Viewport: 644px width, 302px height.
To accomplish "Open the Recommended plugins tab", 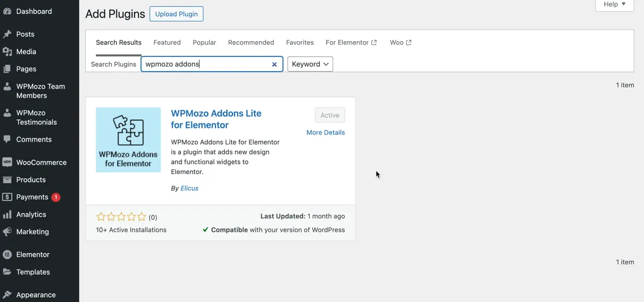I will pos(251,43).
